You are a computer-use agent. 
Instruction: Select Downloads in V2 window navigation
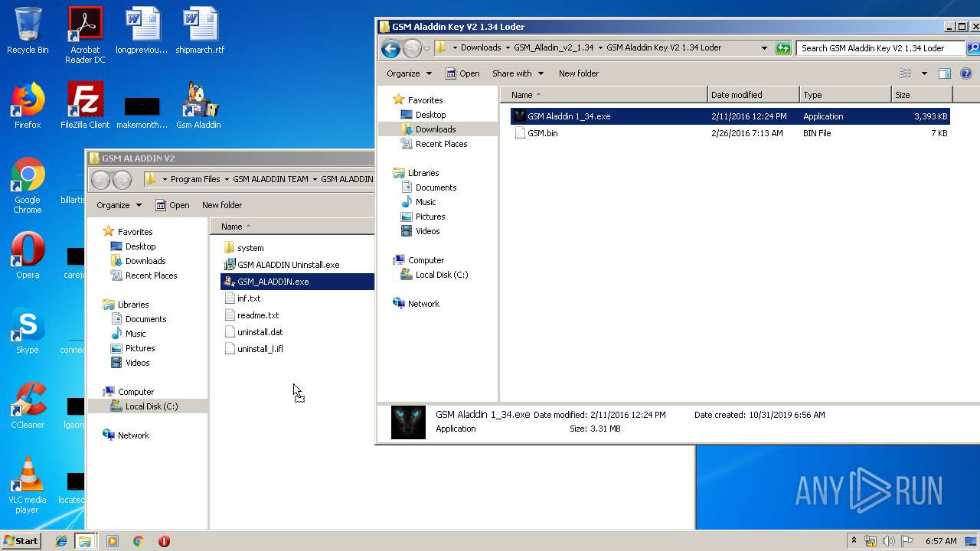(138, 261)
